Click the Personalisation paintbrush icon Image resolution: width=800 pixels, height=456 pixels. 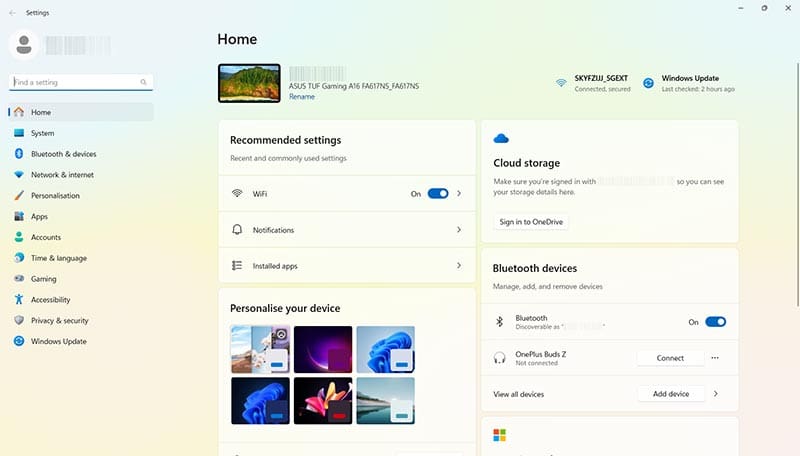(19, 195)
